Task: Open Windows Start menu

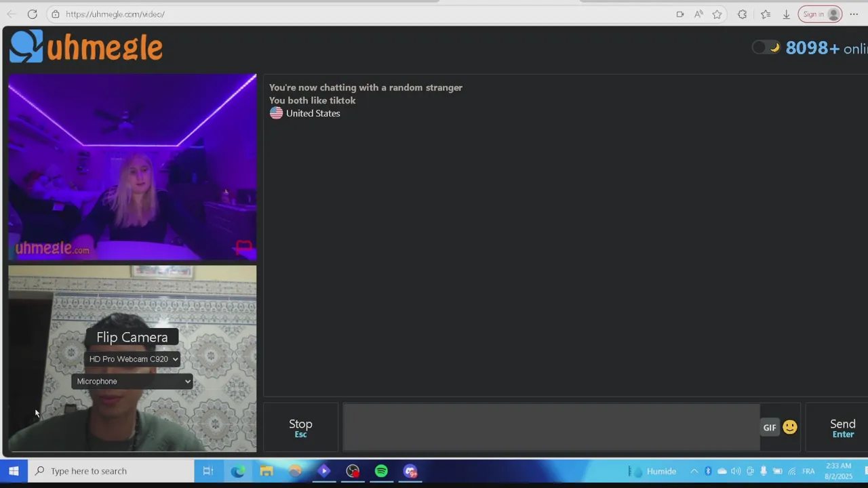Action: [x=14, y=471]
